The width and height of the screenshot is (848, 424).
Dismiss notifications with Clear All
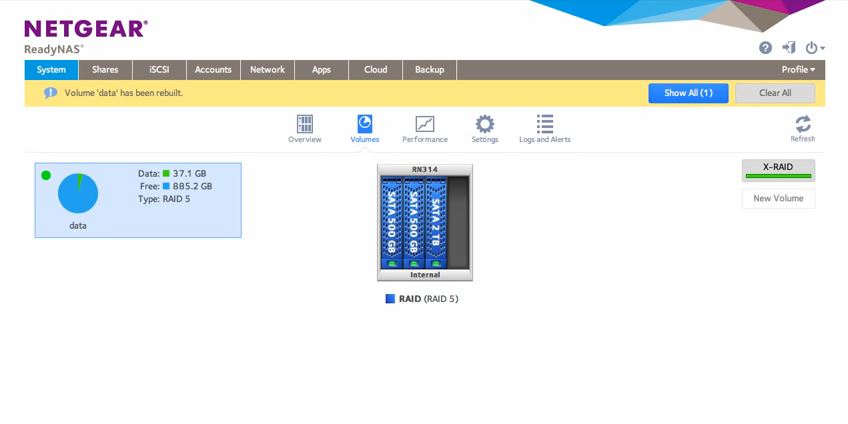775,93
